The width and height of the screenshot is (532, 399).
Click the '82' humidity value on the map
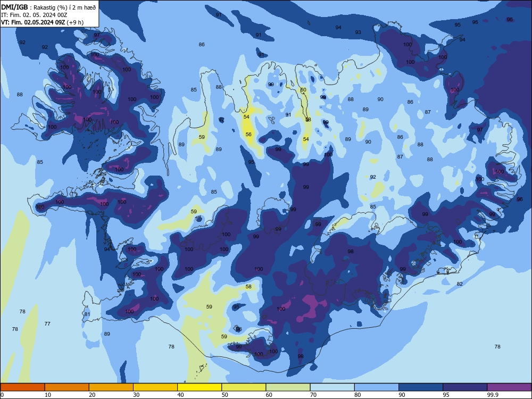460,284
